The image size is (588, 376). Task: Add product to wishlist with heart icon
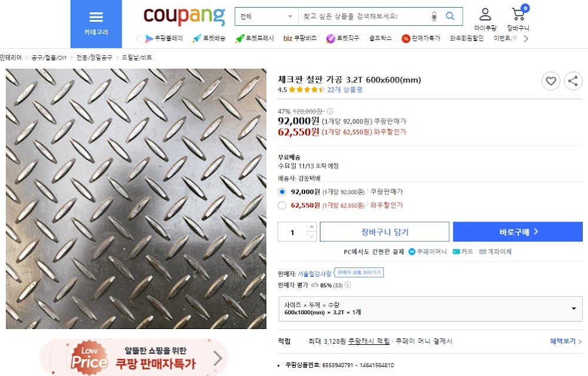tap(550, 81)
